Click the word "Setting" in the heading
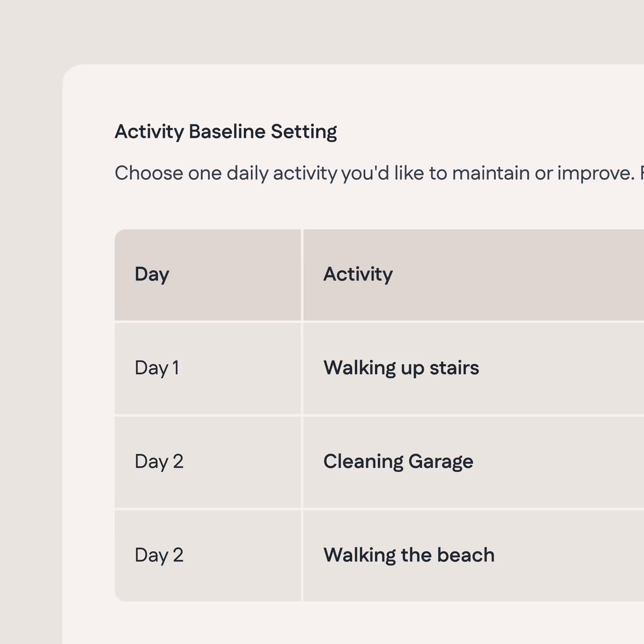Image resolution: width=644 pixels, height=644 pixels. click(304, 131)
